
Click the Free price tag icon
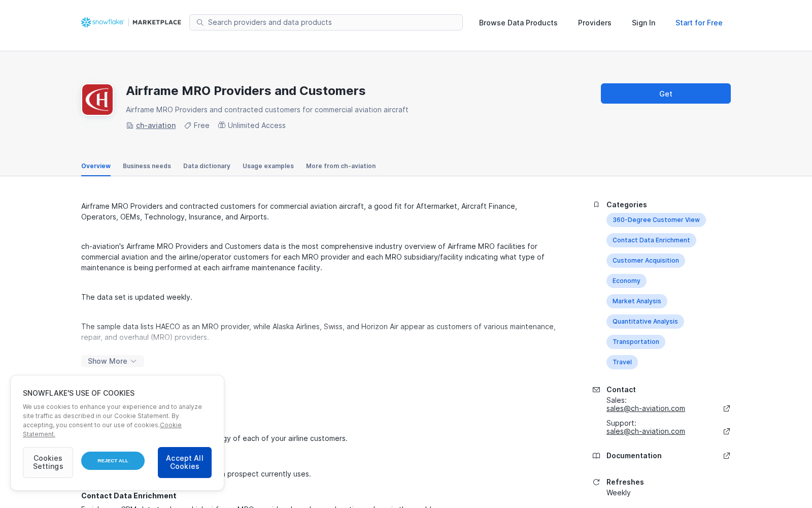pos(188,125)
